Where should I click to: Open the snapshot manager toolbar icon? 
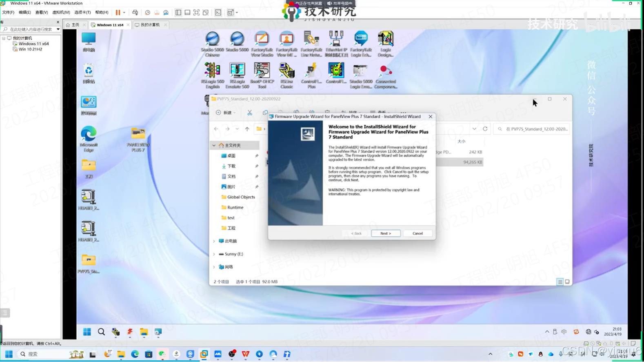point(166,13)
